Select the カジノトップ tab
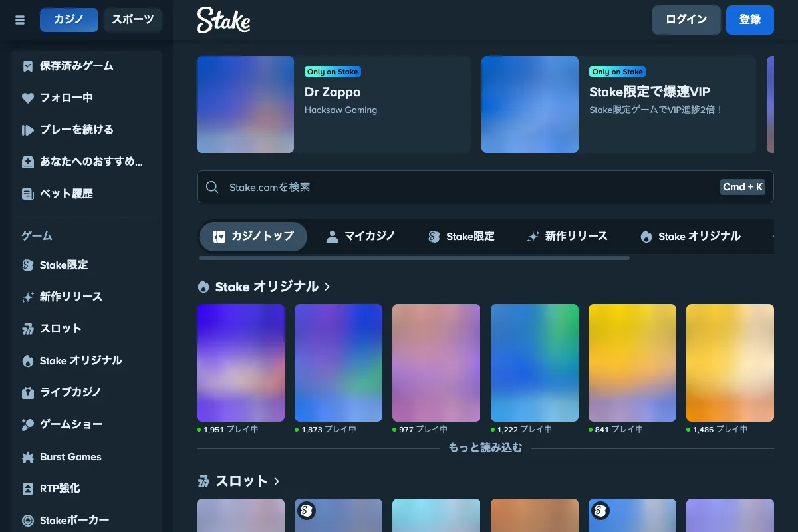Image resolution: width=798 pixels, height=532 pixels. (x=253, y=236)
